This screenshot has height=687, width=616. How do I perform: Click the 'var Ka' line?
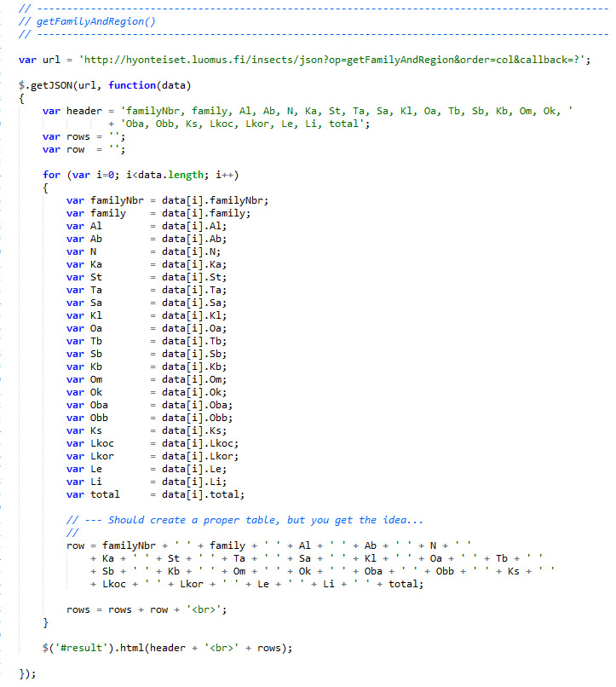147,264
